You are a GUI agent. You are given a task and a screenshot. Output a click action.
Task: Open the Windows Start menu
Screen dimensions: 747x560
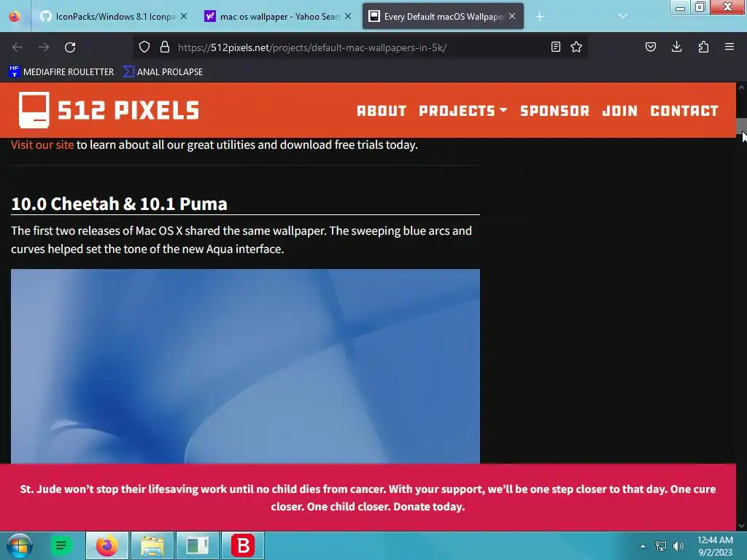pyautogui.click(x=19, y=545)
